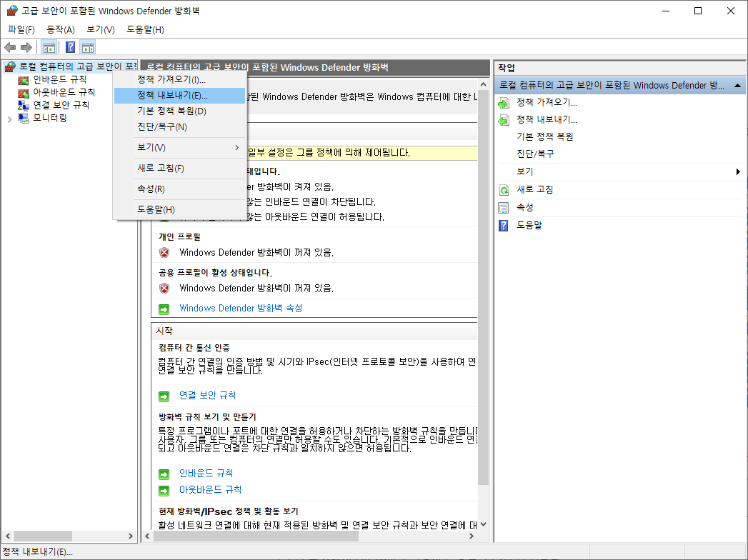Click the 정책 내보내기 action icon in 작업 pane
748x560 pixels.
[504, 120]
